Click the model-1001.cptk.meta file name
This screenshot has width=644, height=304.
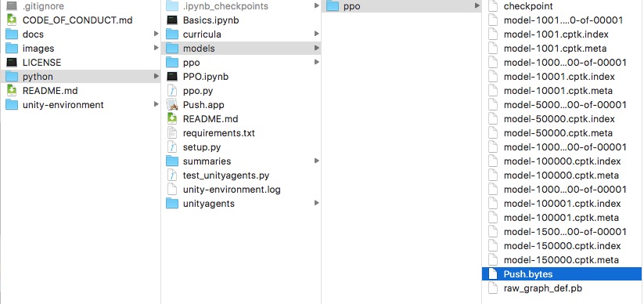556,48
